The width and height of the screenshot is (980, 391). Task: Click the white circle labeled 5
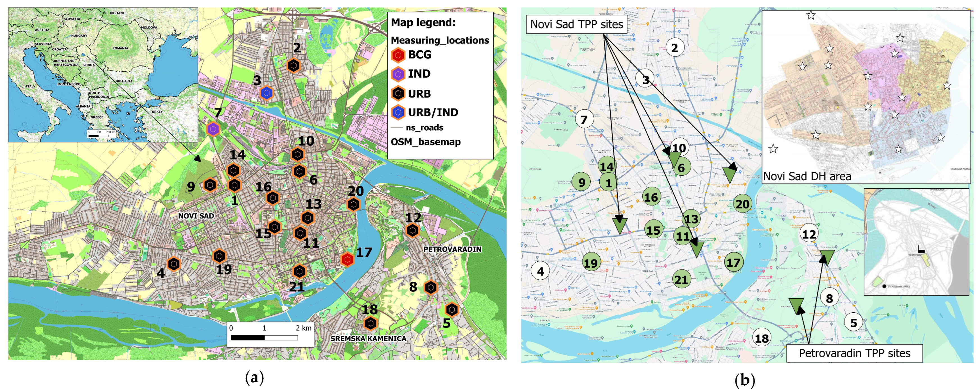853,322
